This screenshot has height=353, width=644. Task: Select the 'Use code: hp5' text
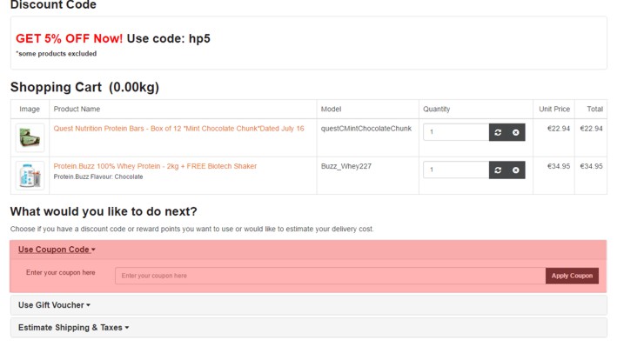pyautogui.click(x=168, y=38)
